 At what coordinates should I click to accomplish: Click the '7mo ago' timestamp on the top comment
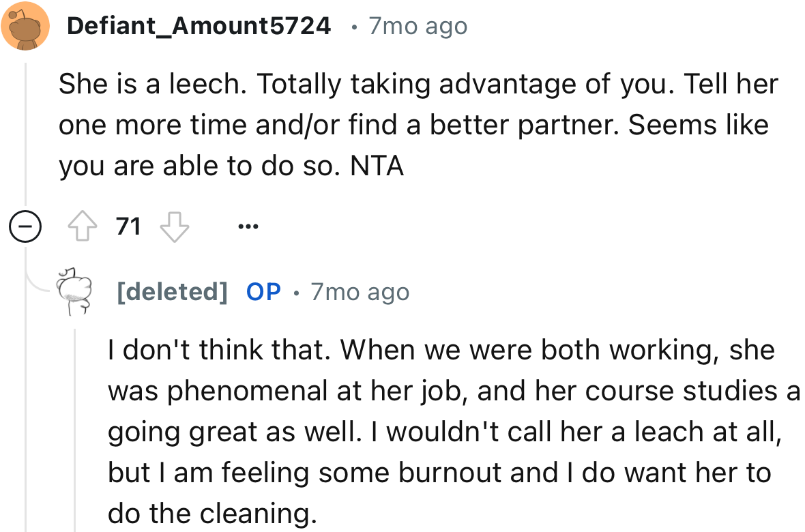(x=417, y=26)
